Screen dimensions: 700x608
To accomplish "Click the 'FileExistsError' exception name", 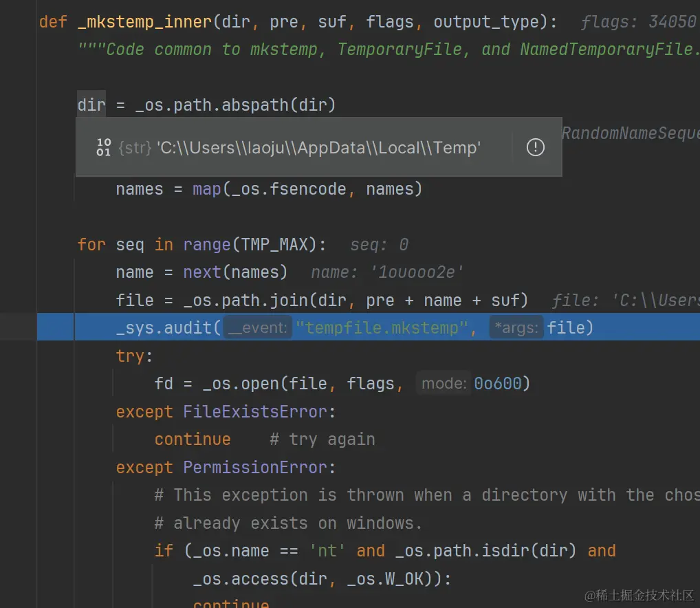I will click(255, 411).
